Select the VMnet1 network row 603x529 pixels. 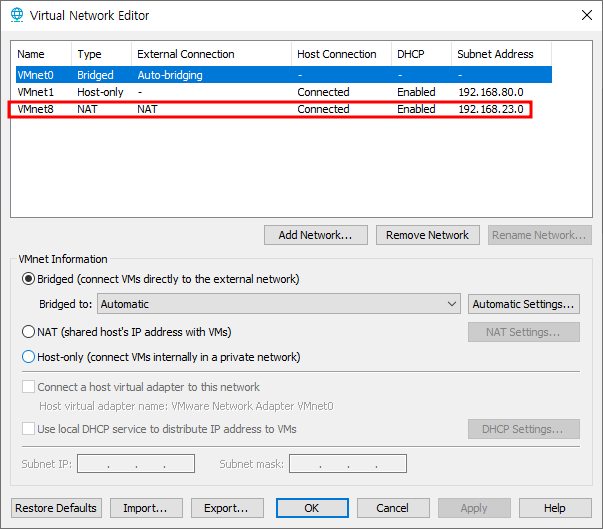(284, 92)
